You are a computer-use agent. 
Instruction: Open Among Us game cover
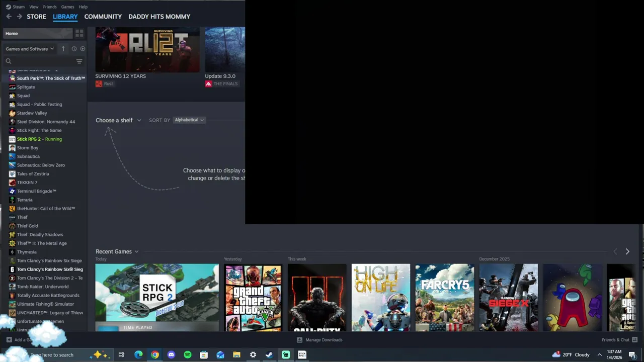click(573, 298)
